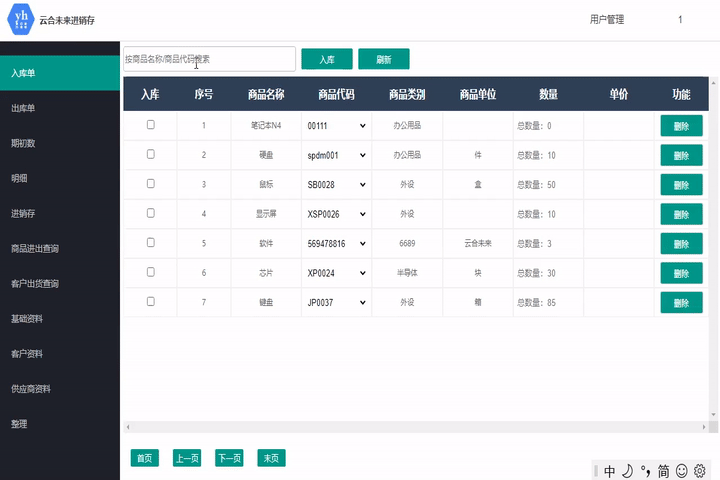Click the 刷新 refresh button

pyautogui.click(x=383, y=59)
